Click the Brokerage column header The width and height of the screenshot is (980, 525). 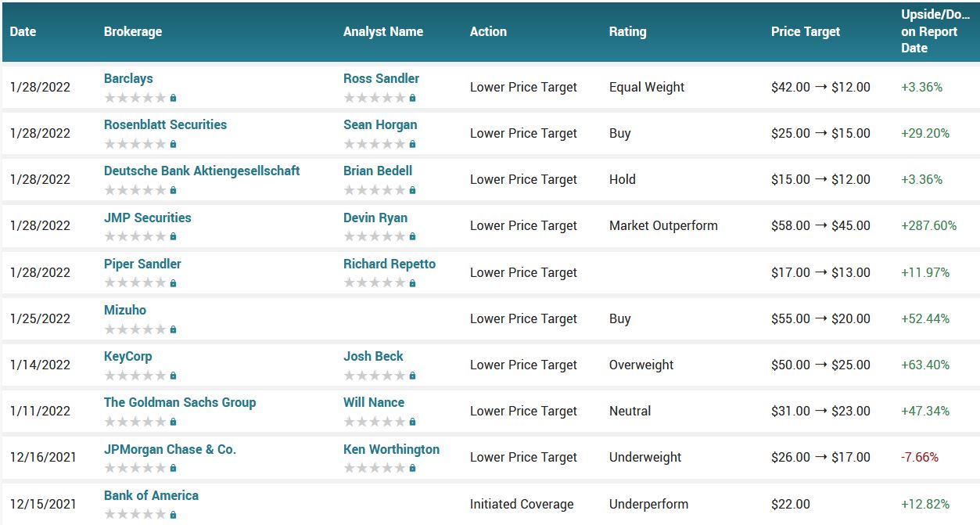click(133, 32)
